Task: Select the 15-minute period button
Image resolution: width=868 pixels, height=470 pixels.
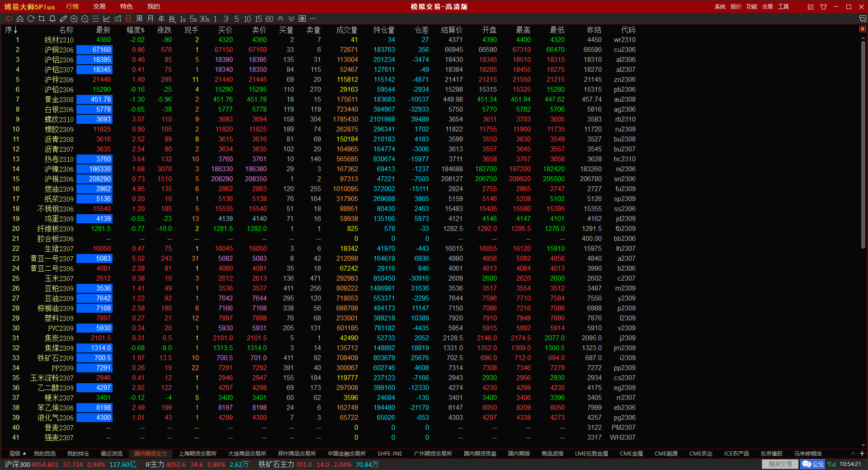Action: [x=258, y=19]
